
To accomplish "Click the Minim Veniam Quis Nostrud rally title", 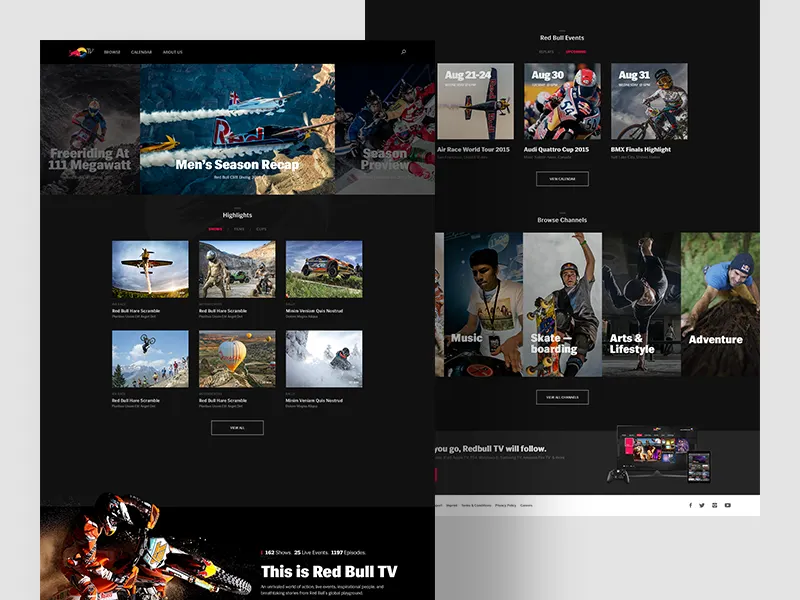I will click(x=314, y=311).
